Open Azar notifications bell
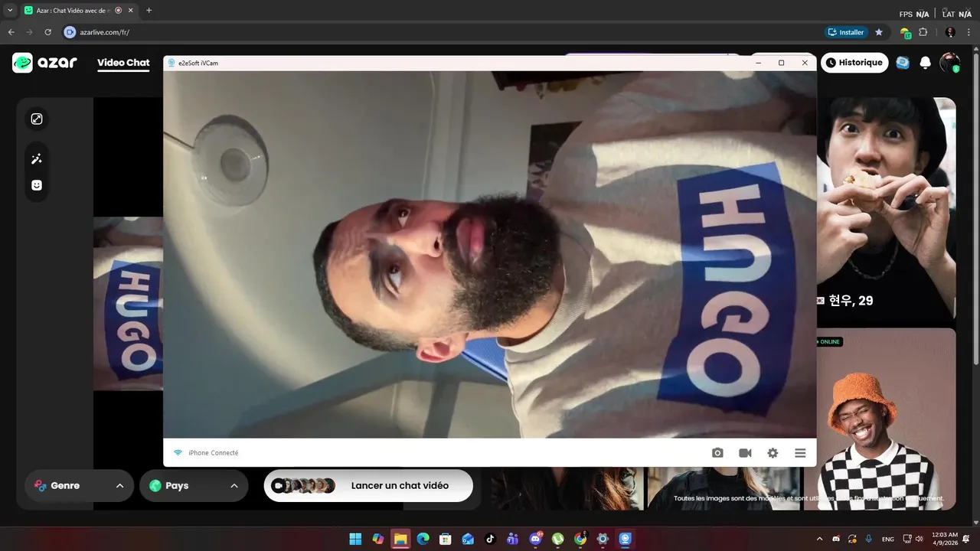 925,63
